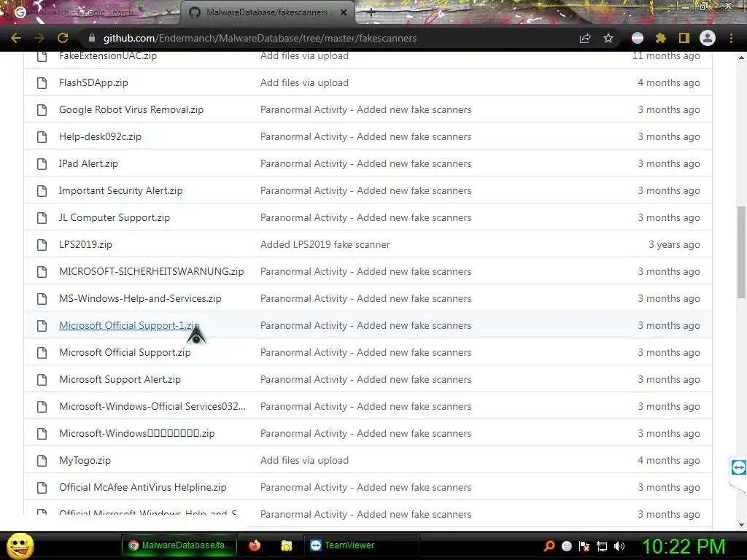The height and width of the screenshot is (560, 747).
Task: Open file explorer folder taskbar icon
Action: [x=286, y=545]
